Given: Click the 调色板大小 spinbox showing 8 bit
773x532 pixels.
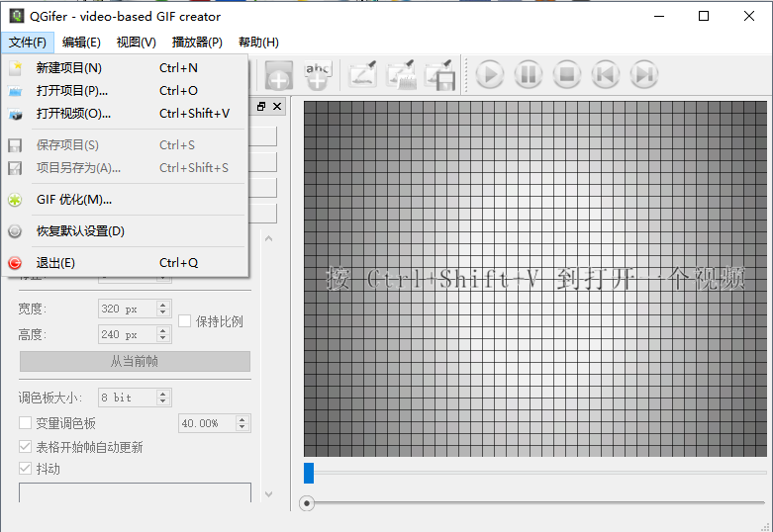Looking at the screenshot, I should (128, 398).
